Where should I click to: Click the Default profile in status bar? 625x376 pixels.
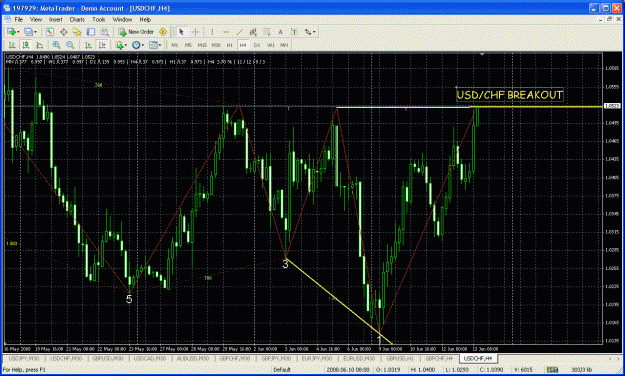click(x=282, y=370)
